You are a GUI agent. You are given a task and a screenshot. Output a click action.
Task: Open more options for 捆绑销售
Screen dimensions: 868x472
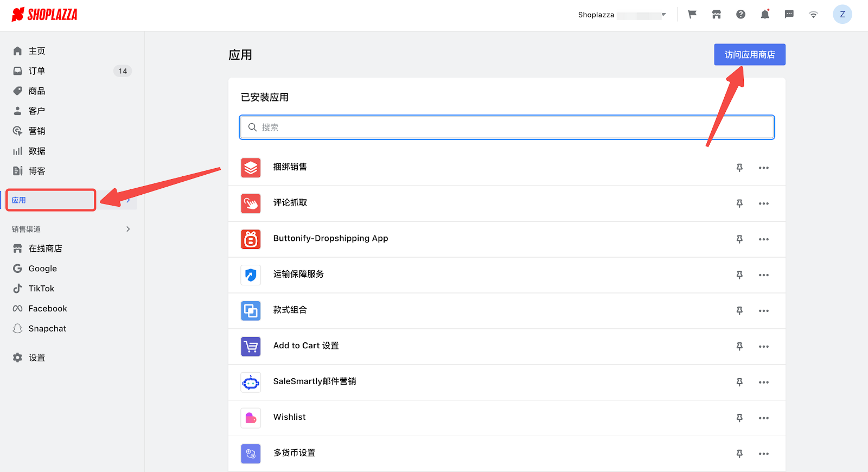[764, 168]
